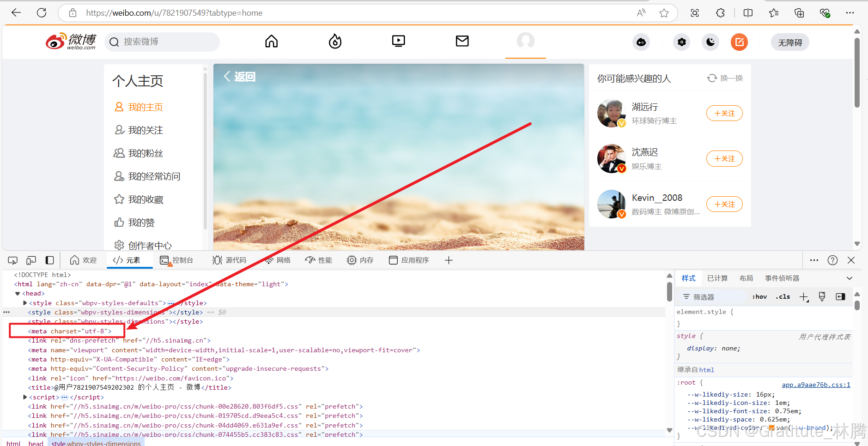The image size is (868, 446).
Task: Open Weibo settings gear icon
Action: (x=682, y=42)
